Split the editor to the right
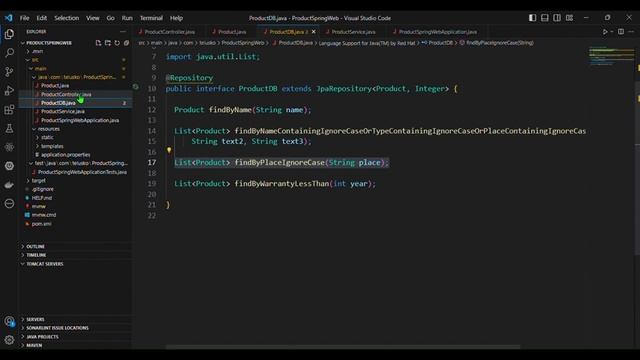Viewport: 640px width, 360px height. 621,31
